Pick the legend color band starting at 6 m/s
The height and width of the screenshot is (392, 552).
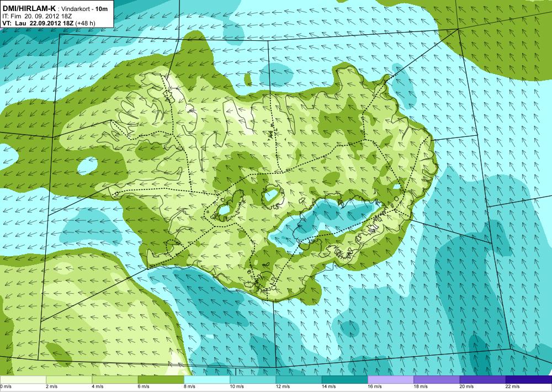coord(161,380)
